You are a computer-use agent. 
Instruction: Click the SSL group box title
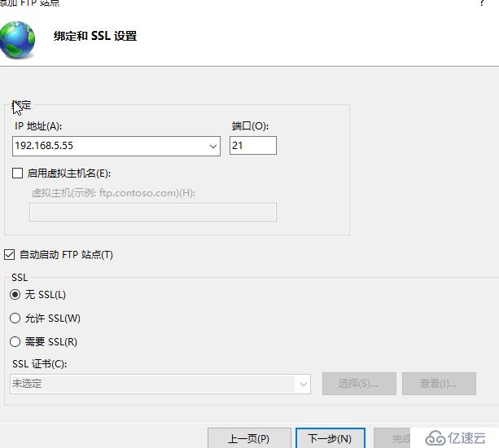point(20,278)
